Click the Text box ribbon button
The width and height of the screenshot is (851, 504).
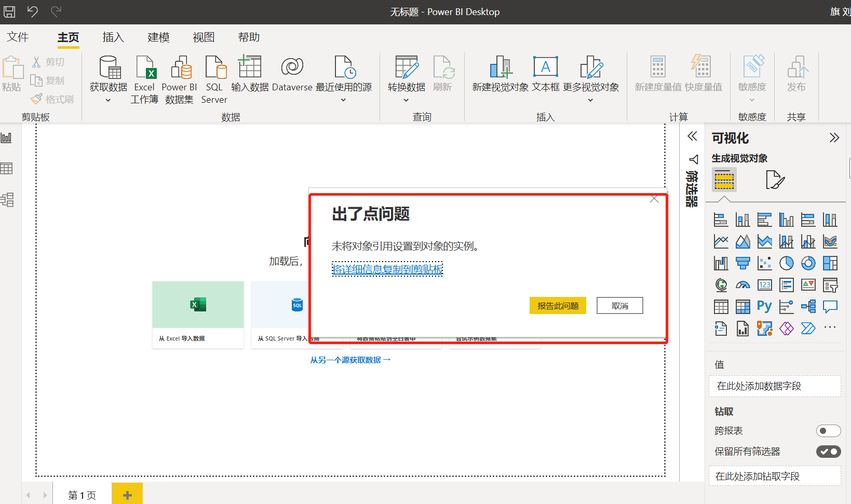(545, 74)
